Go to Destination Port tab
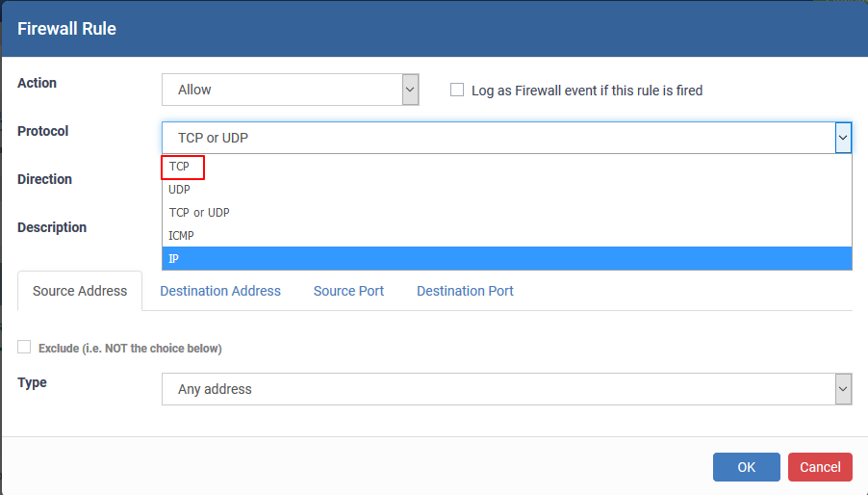Screen dimensions: 868x495 pos(465,291)
